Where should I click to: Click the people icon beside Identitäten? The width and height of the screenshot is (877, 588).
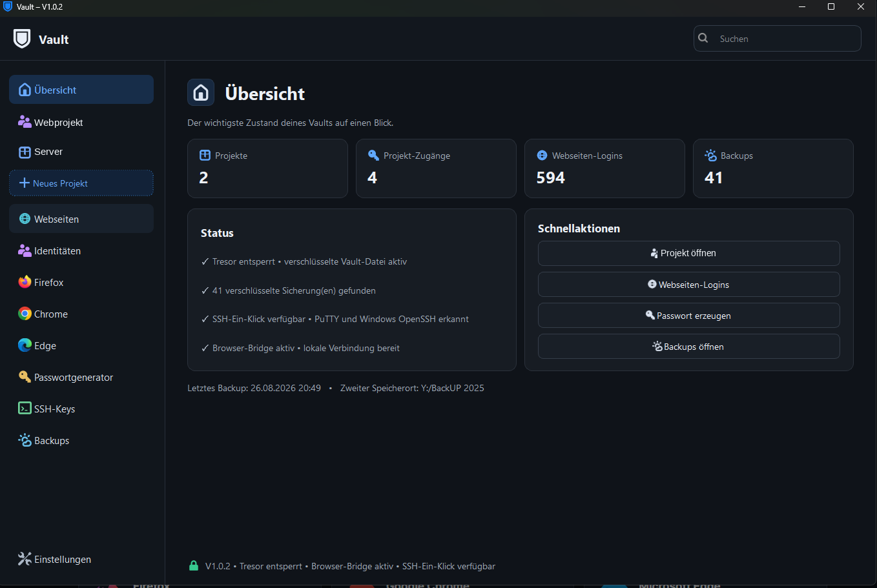pyautogui.click(x=25, y=250)
